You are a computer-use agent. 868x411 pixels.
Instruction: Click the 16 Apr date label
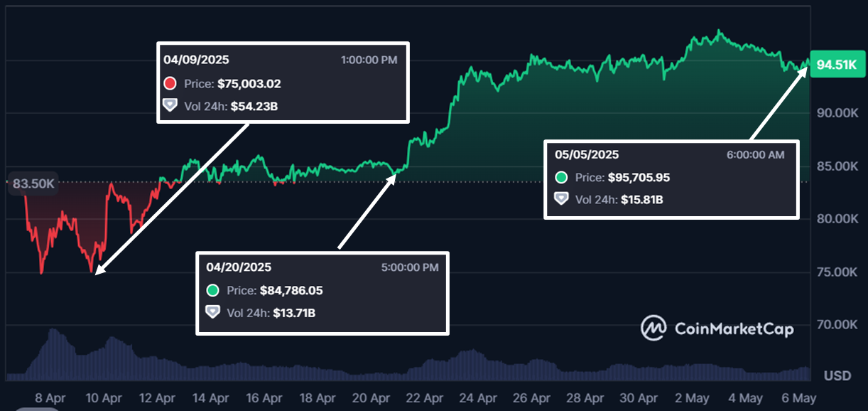[x=263, y=397]
